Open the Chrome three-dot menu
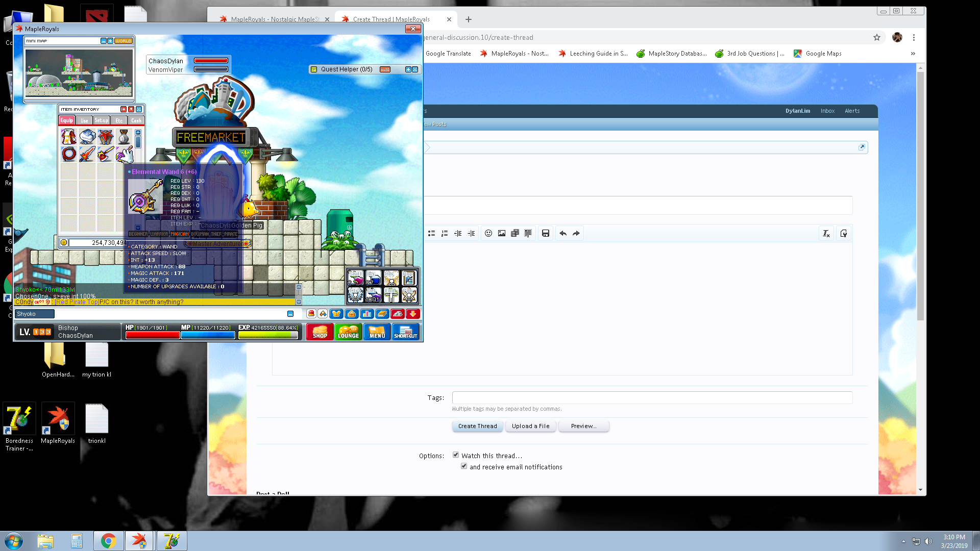Viewport: 980px width, 551px height. click(x=914, y=37)
